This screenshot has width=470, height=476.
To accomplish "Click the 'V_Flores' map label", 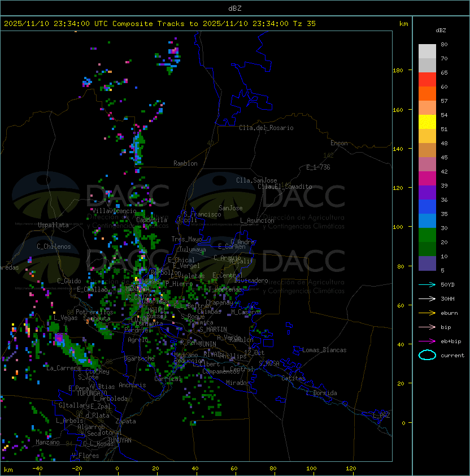I will tap(85, 456).
